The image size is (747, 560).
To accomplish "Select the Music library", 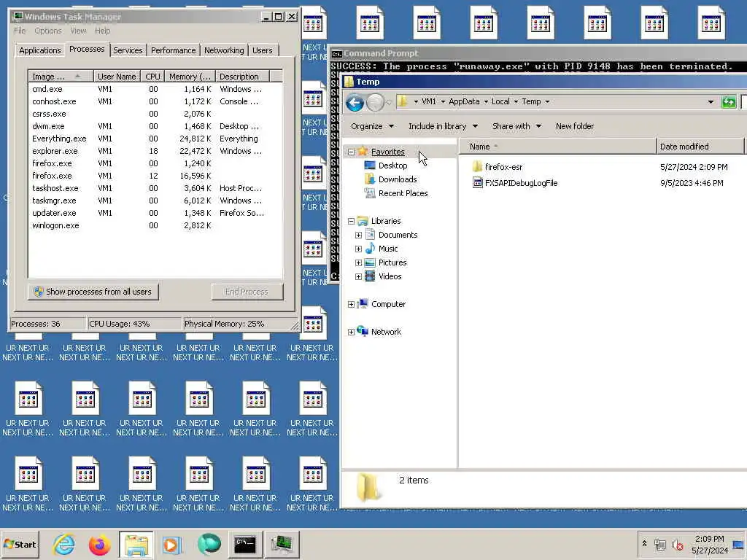I will point(388,249).
